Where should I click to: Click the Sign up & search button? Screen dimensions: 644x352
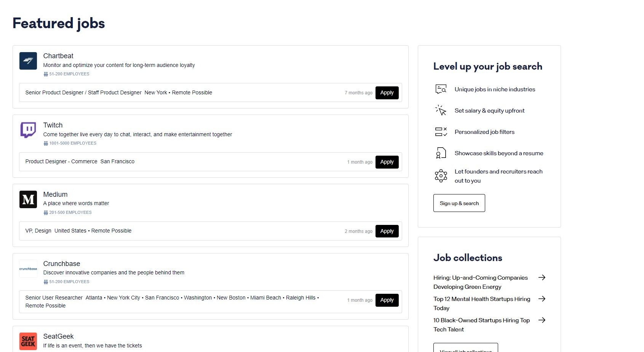[x=459, y=203]
